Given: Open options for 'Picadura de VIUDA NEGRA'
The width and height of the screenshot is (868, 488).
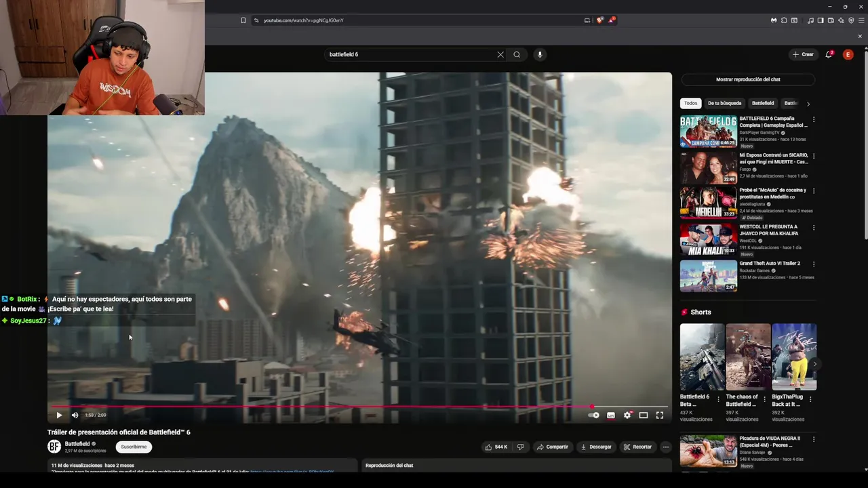Looking at the screenshot, I should click(x=814, y=439).
